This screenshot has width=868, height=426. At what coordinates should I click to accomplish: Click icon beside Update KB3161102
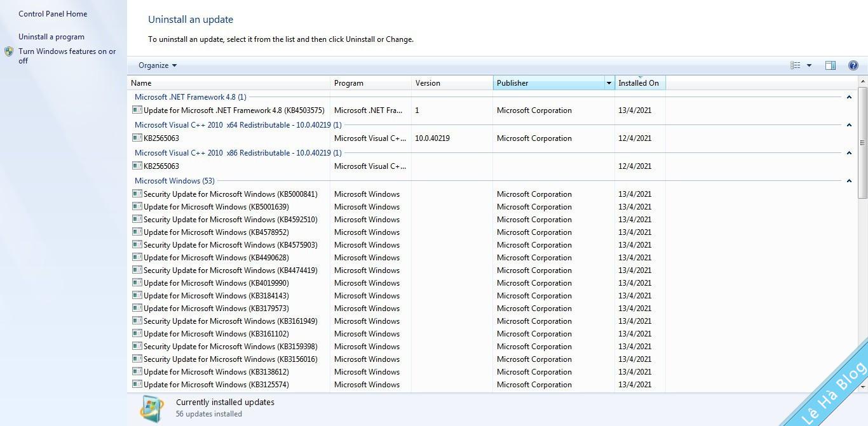(x=137, y=333)
